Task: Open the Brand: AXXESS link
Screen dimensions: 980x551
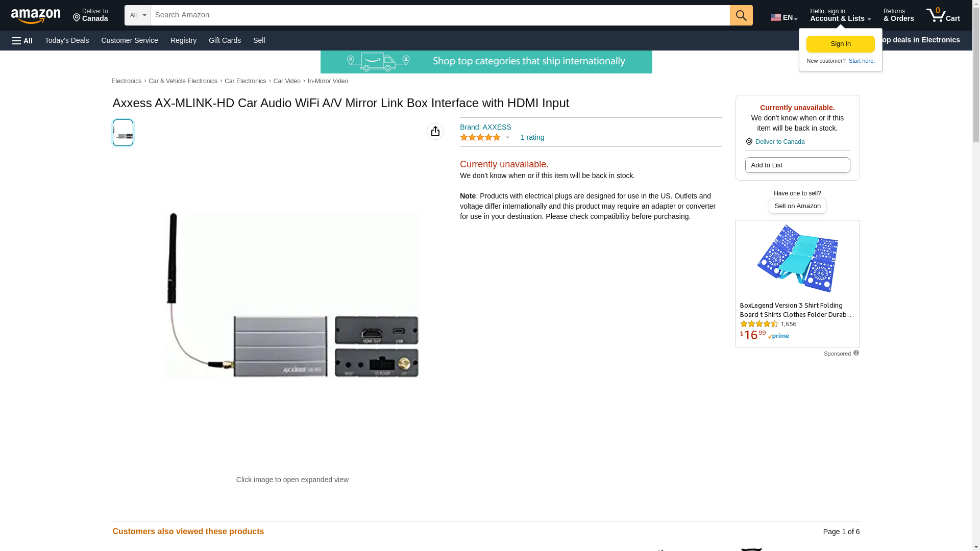Action: [485, 127]
